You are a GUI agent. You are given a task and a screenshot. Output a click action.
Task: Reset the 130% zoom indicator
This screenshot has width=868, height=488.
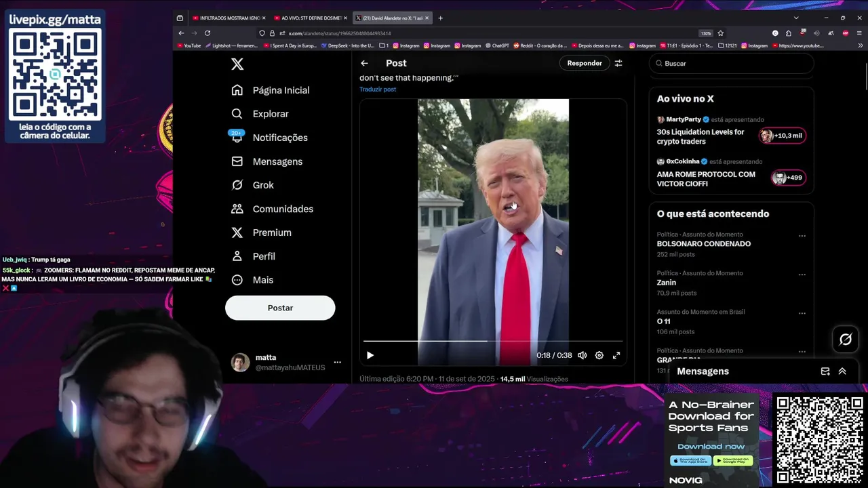pyautogui.click(x=705, y=33)
